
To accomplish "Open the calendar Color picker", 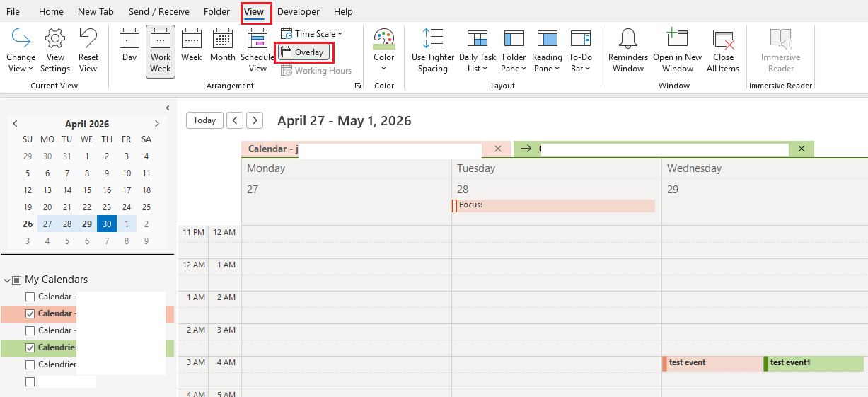I will pyautogui.click(x=384, y=51).
